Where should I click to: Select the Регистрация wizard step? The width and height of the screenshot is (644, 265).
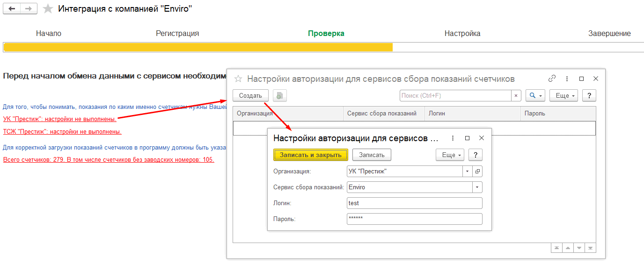pyautogui.click(x=177, y=34)
